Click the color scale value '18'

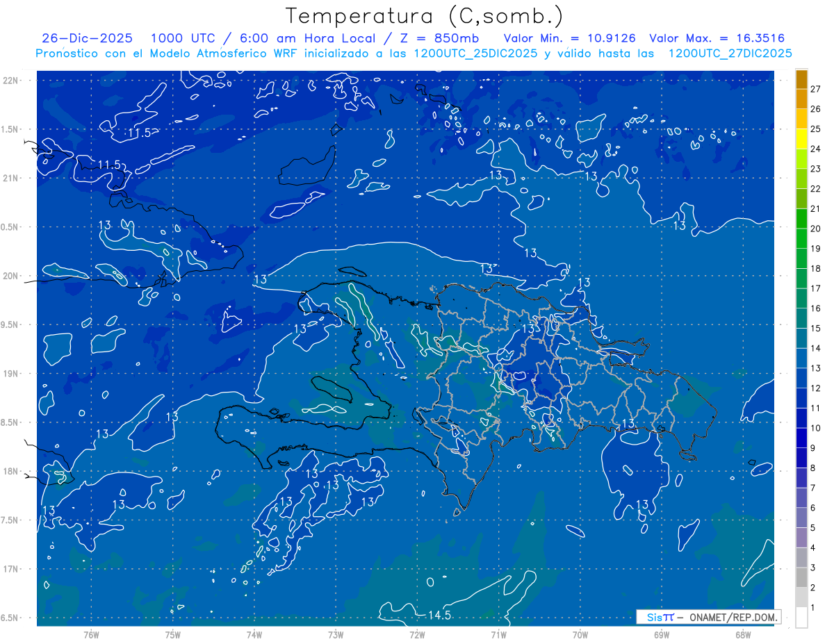click(x=816, y=268)
